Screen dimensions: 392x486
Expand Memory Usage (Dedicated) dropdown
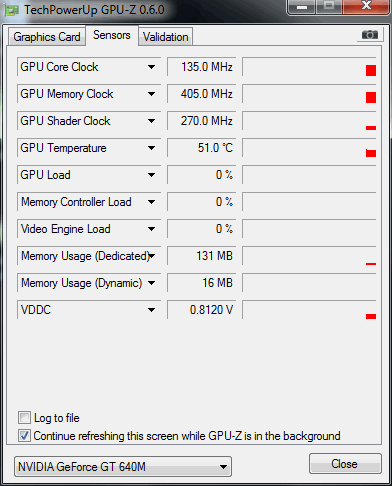152,256
